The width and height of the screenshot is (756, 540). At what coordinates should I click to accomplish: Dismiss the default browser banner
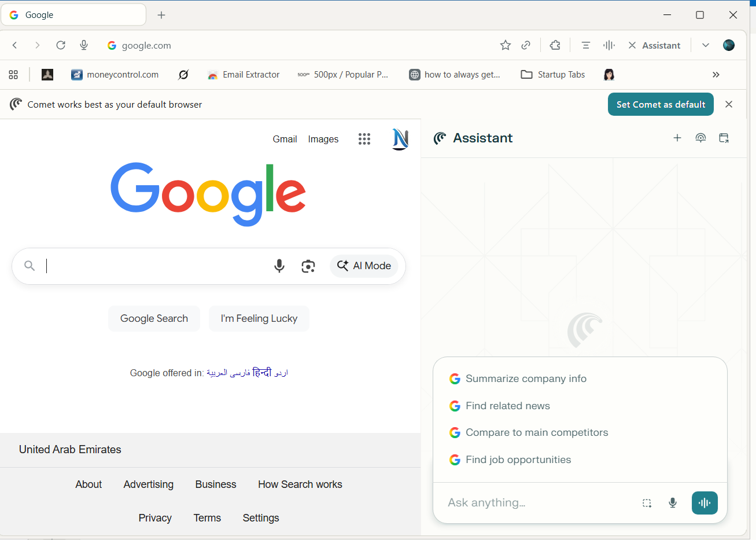729,104
